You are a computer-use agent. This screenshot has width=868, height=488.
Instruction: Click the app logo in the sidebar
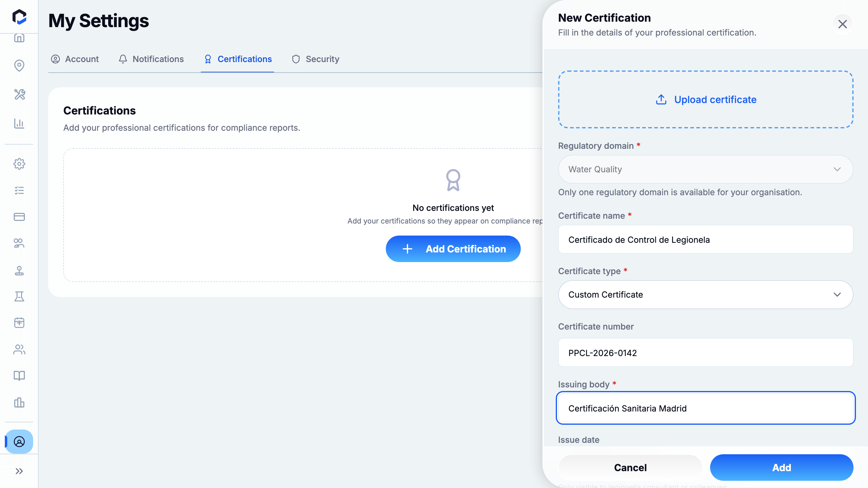click(x=19, y=17)
